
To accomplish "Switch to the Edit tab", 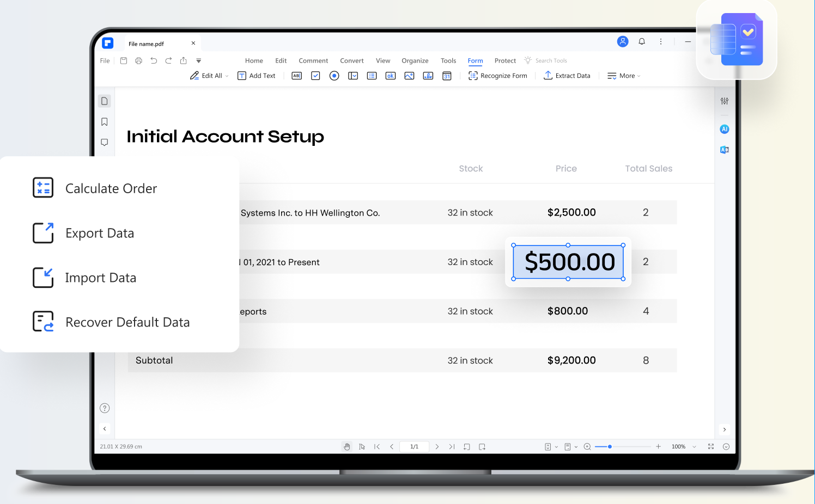I will tap(281, 61).
